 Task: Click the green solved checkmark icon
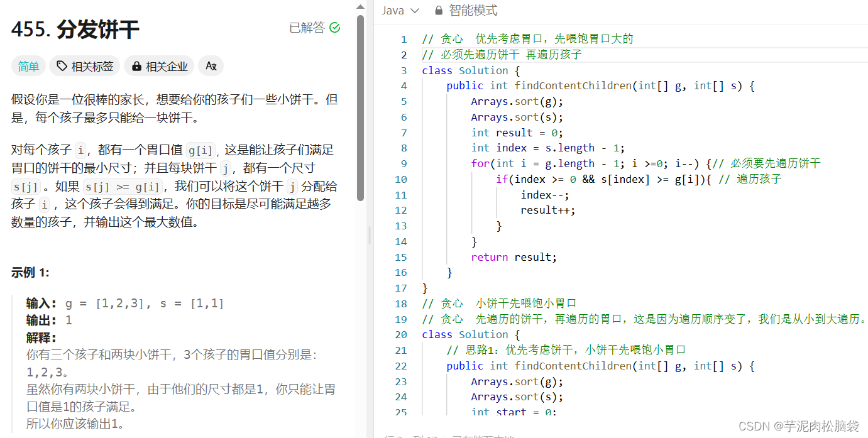(x=335, y=28)
